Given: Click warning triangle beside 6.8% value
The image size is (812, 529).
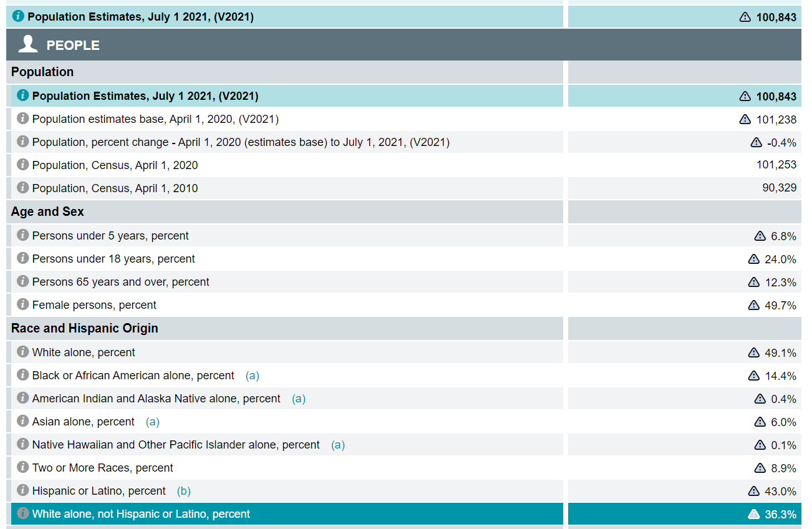Looking at the screenshot, I should (760, 236).
